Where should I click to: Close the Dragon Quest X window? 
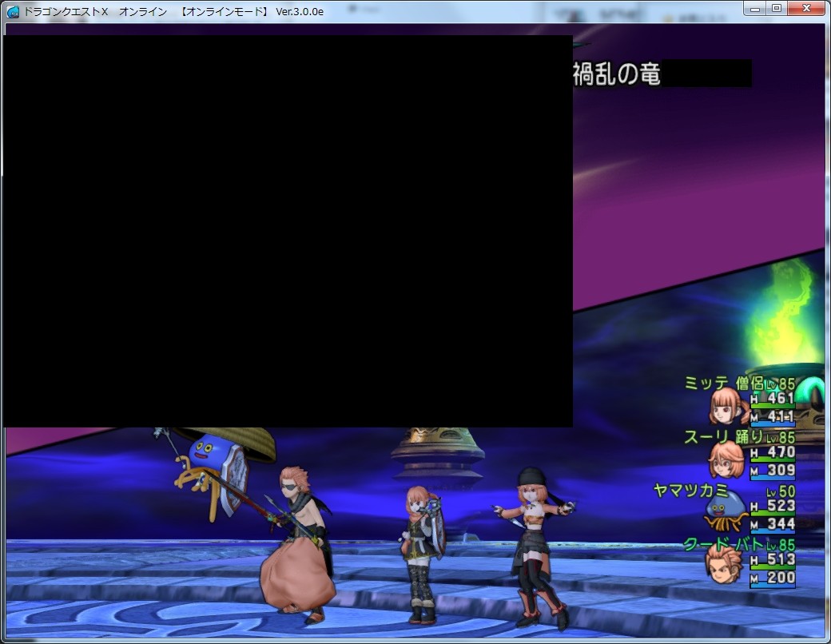point(806,9)
